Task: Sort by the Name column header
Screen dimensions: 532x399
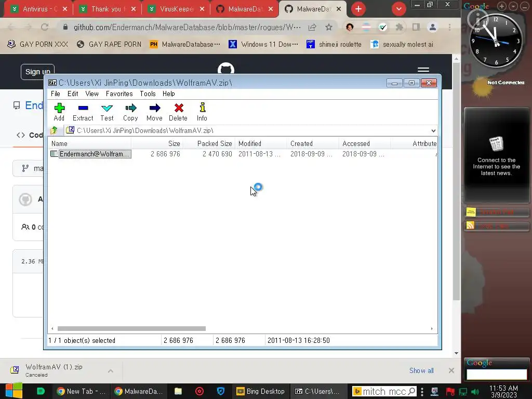Action: coord(90,143)
